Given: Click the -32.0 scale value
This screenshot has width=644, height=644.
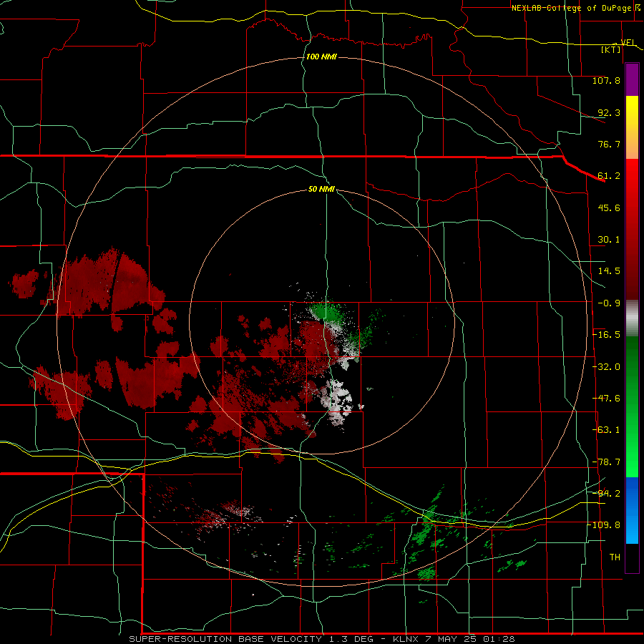Looking at the screenshot, I should [606, 367].
